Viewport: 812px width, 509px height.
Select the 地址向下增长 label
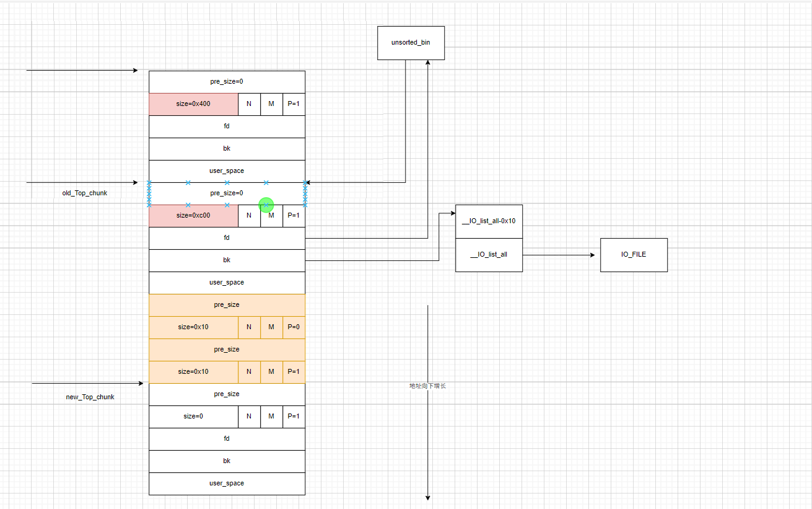[427, 386]
